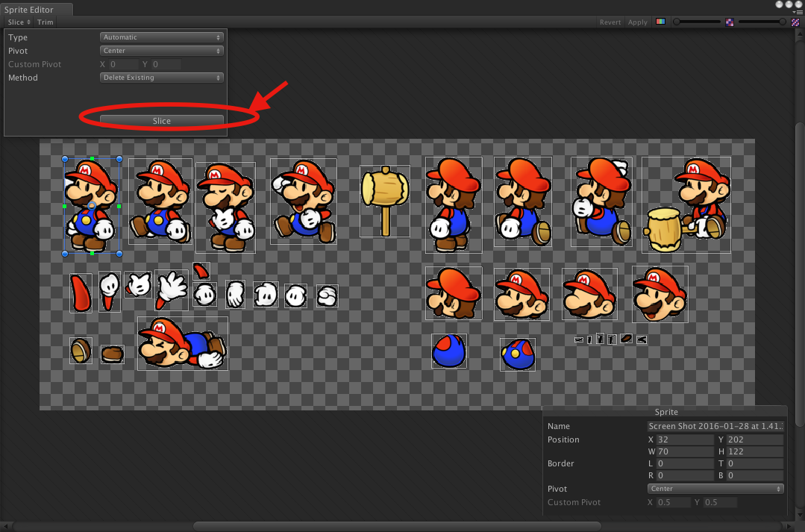Click the height H field showing 122
The width and height of the screenshot is (805, 532).
755,451
